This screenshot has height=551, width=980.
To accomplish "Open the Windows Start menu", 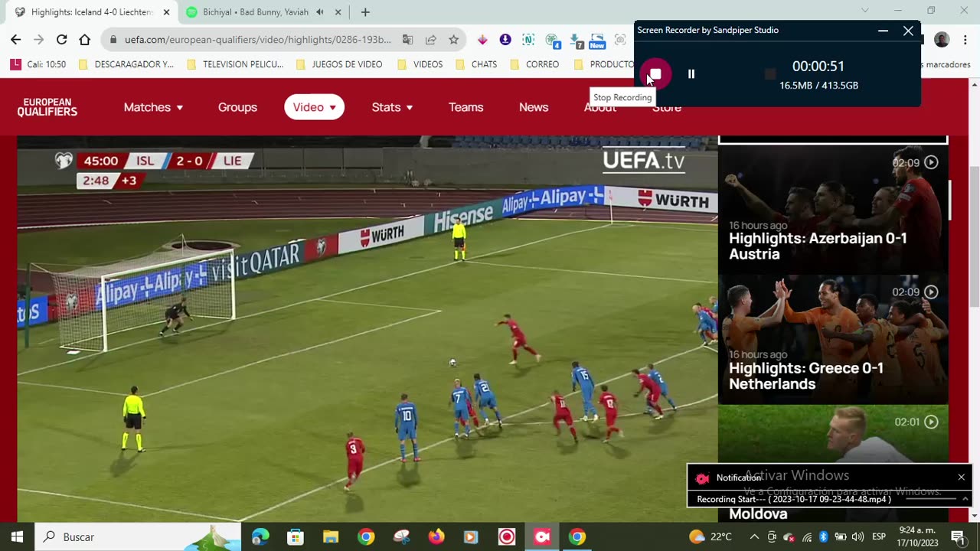I will [17, 536].
